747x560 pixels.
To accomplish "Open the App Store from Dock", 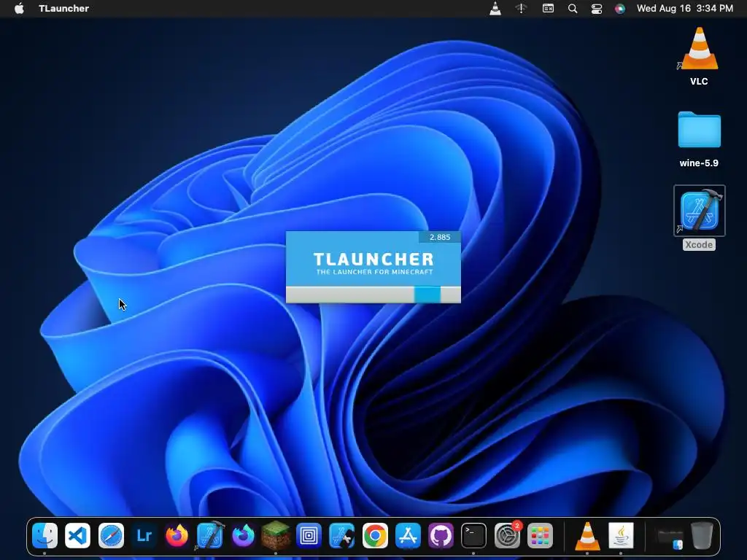I will (408, 535).
